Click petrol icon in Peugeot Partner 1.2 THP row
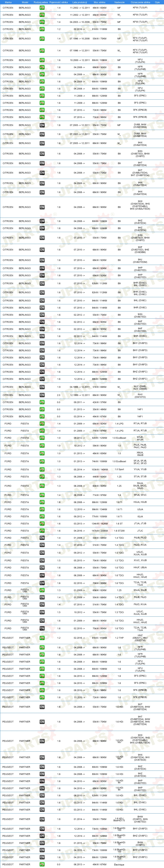Viewport: 164px width, 868px height. 42,638
